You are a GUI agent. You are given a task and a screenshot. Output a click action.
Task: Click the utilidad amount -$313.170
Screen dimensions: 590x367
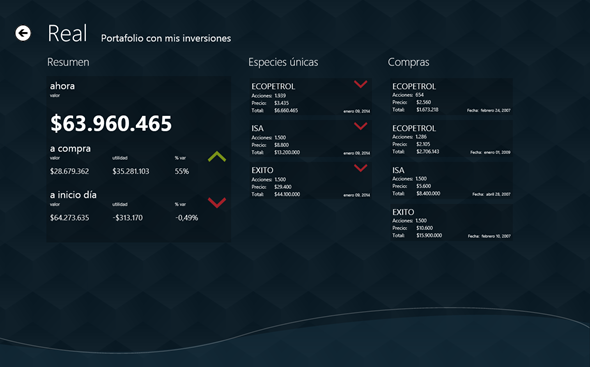point(128,218)
